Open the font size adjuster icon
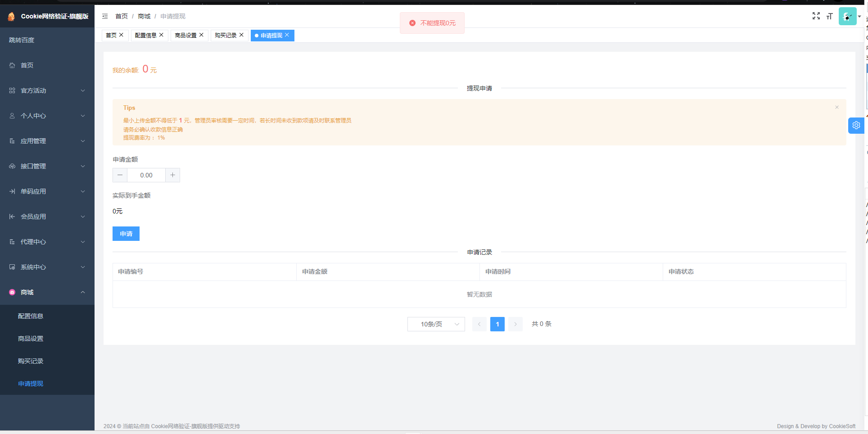Image resolution: width=868 pixels, height=434 pixels. tap(829, 16)
